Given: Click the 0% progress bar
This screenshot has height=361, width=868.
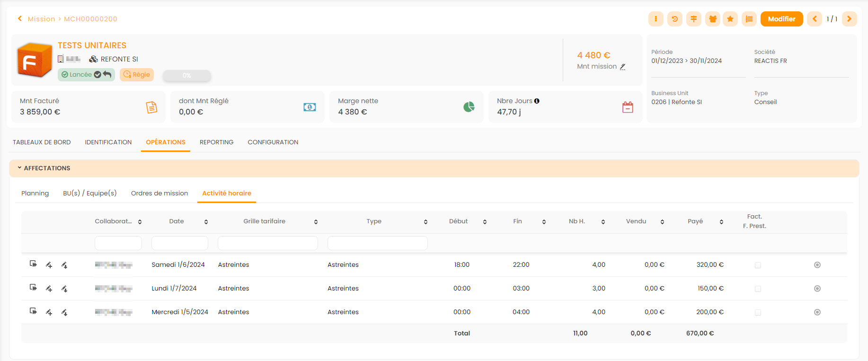Looking at the screenshot, I should 187,75.
